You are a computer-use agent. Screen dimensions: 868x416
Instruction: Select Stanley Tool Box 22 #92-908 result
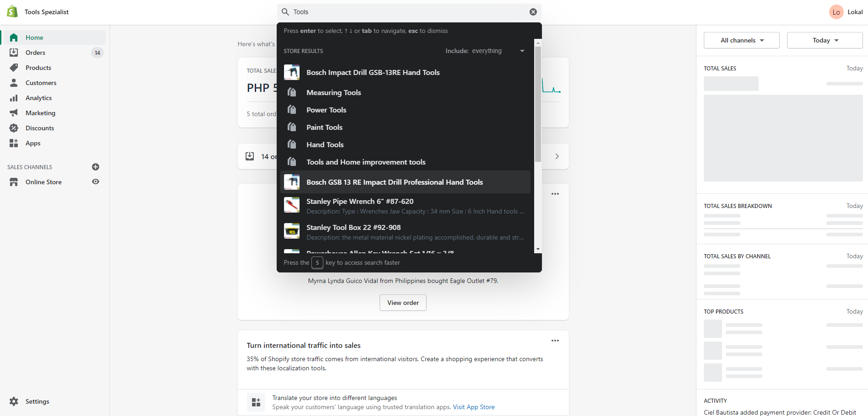[405, 232]
